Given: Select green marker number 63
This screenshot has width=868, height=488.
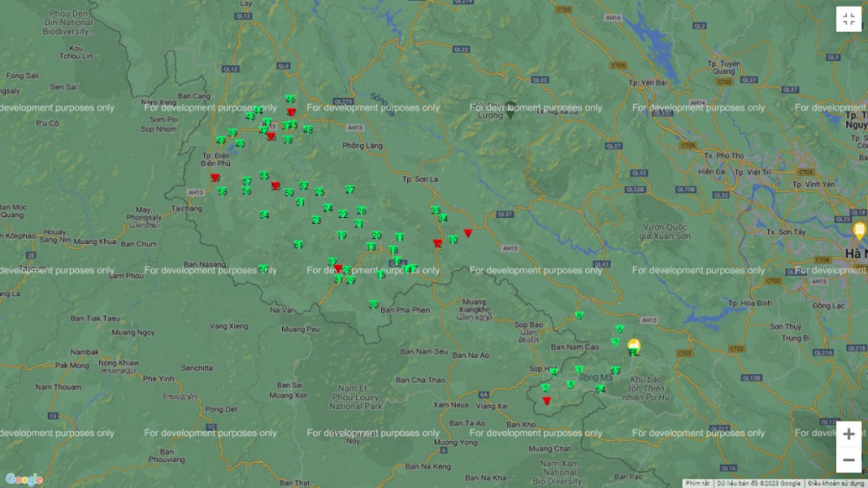Looking at the screenshot, I should point(615,371).
